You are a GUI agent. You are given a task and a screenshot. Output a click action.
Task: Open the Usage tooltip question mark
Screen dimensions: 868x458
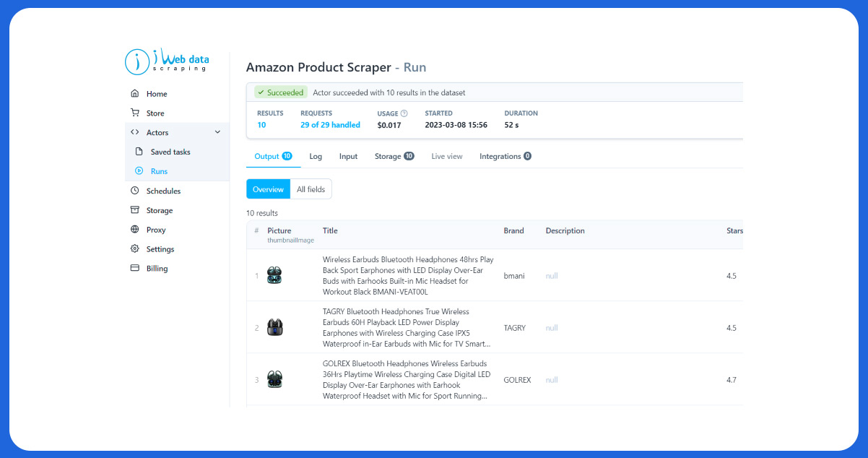tap(405, 113)
